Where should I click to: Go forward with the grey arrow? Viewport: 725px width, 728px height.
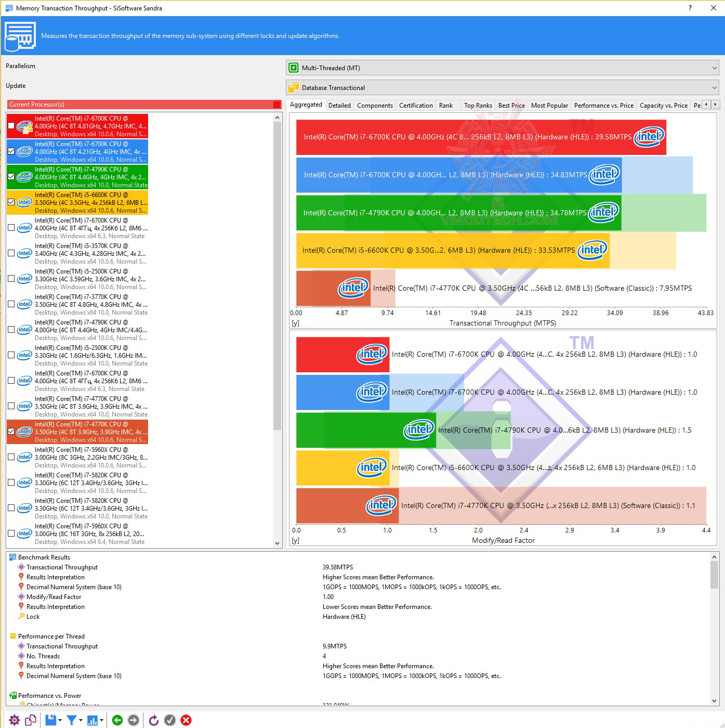[134, 720]
